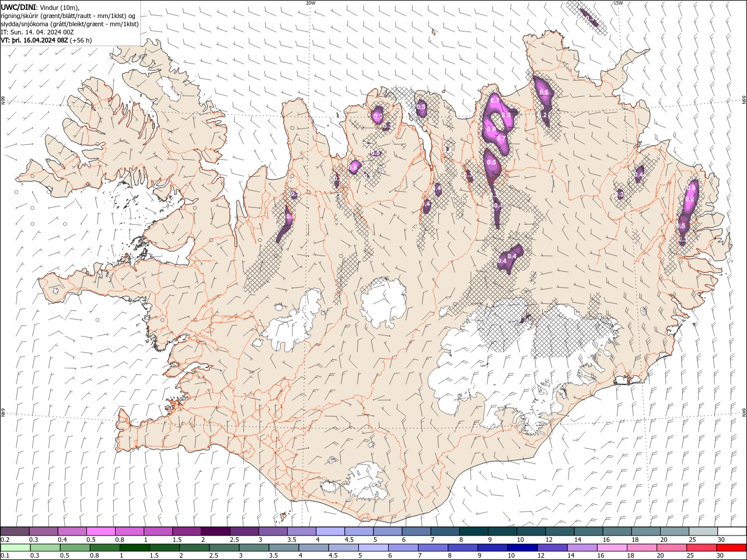747x560 pixels.
Task: Click the '(+56 h)' forecast offset text
Action: [x=81, y=41]
